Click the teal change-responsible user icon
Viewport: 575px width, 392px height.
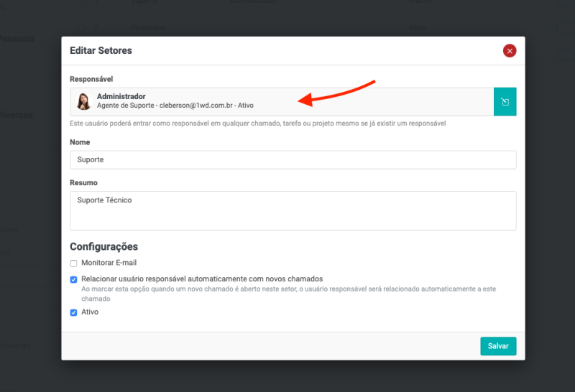tap(505, 102)
